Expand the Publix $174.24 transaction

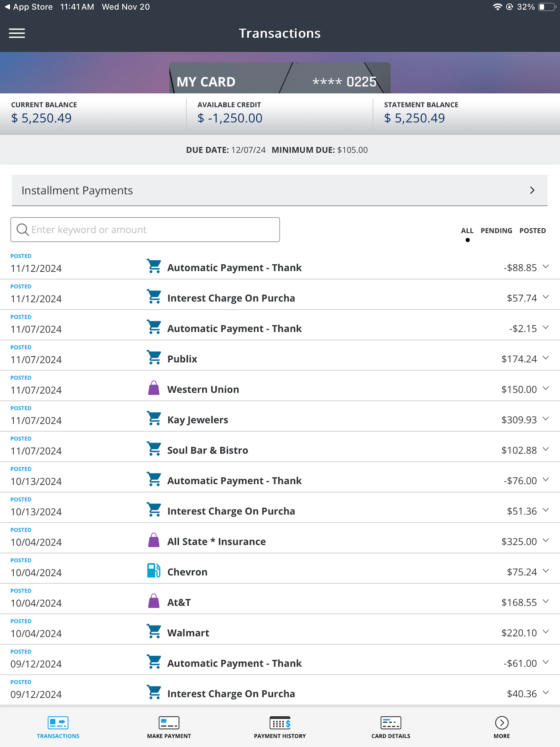pyautogui.click(x=546, y=358)
